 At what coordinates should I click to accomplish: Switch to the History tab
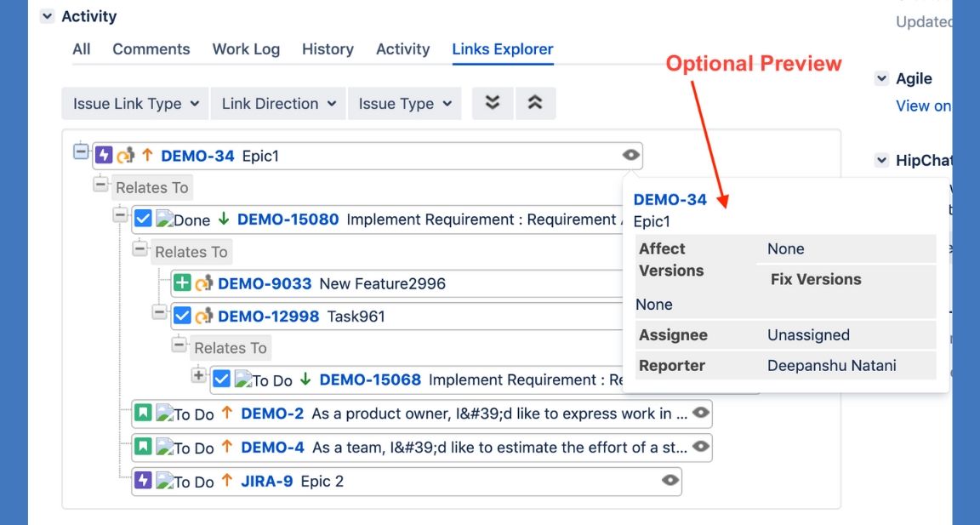[328, 49]
